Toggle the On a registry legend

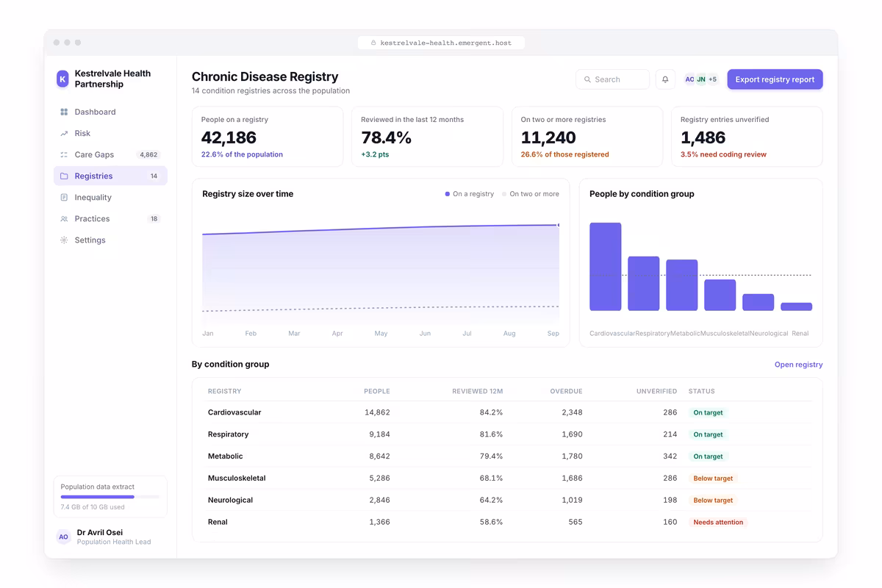470,194
